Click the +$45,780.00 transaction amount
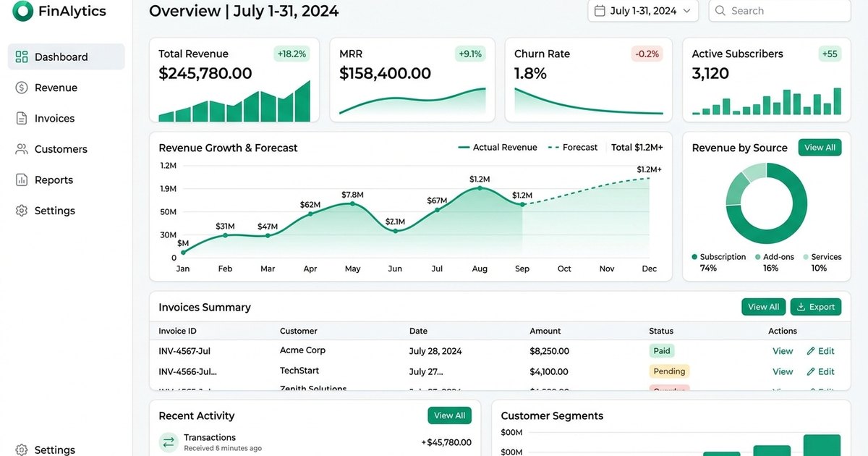Screen dimensions: 868x456 click(446, 442)
